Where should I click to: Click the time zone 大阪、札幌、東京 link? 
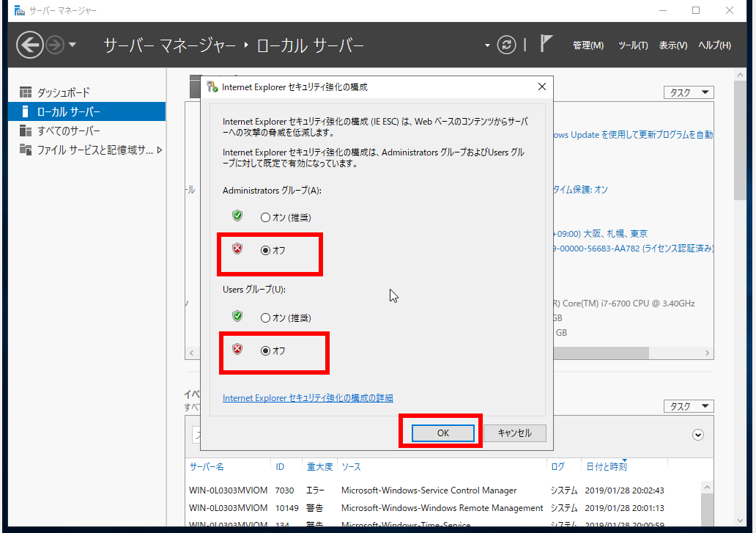tap(600, 234)
